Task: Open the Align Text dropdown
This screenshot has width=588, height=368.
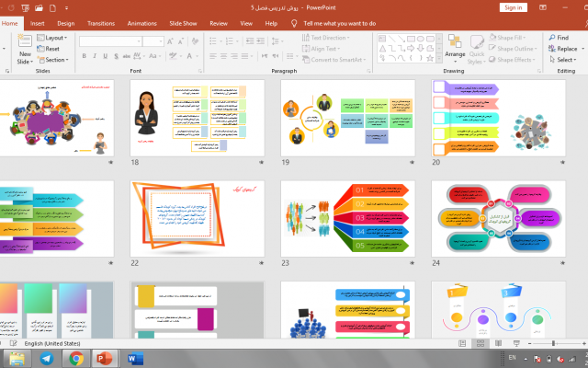Action: click(x=321, y=49)
